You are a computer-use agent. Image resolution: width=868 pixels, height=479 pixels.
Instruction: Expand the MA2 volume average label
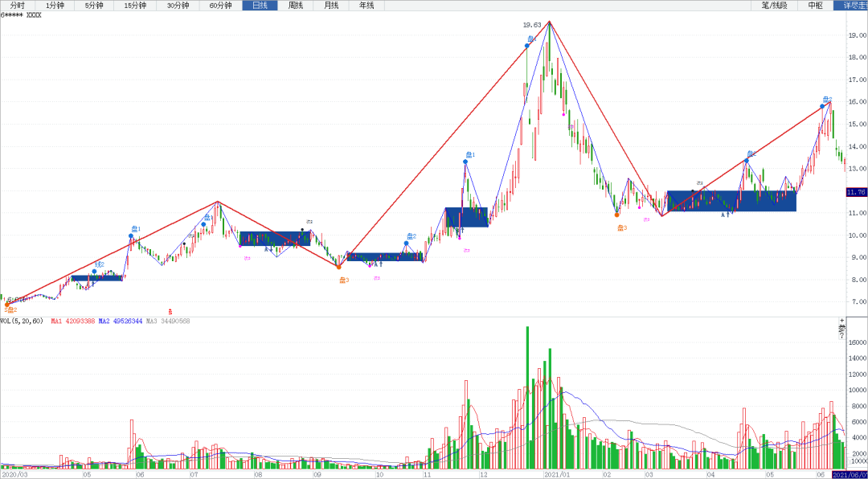pos(121,322)
